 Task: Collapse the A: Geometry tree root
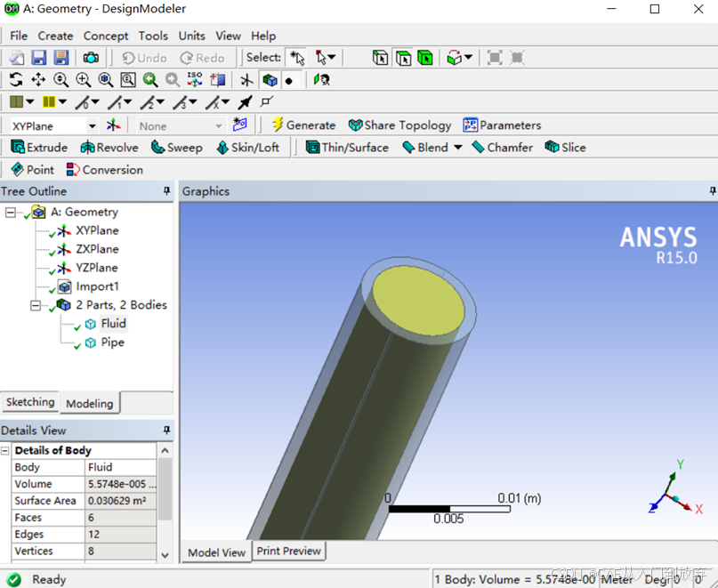(10, 212)
